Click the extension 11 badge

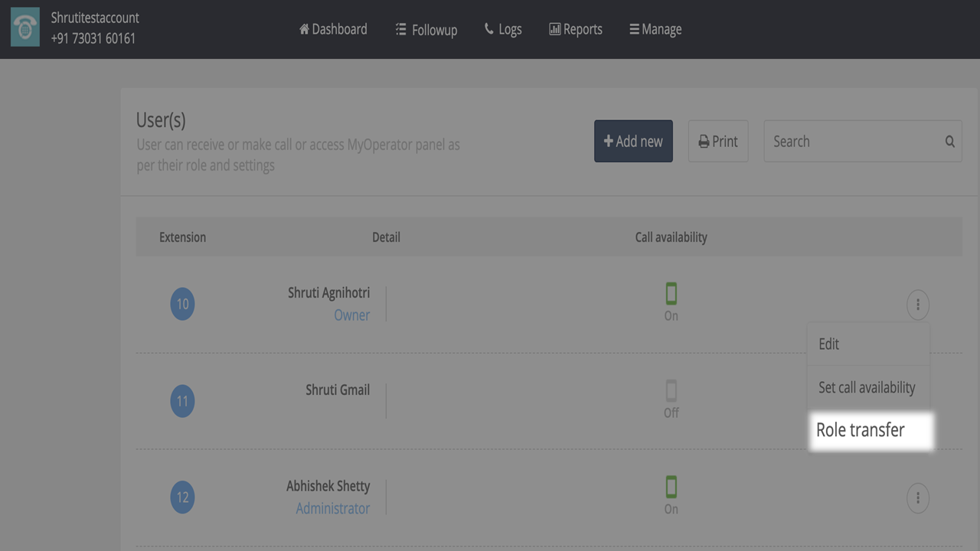[x=182, y=401]
